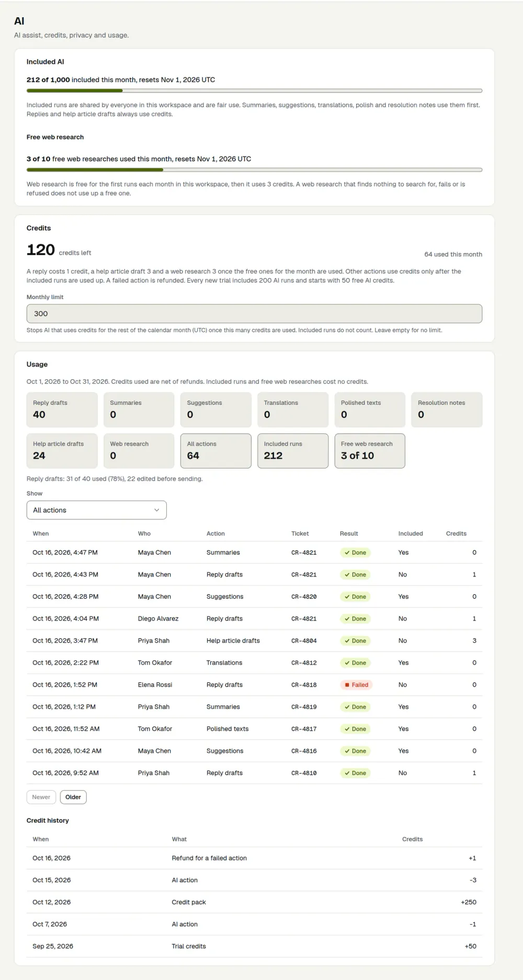Click the Oct 16, 2026, 2:22 PM timestamp
This screenshot has height=980, width=523.
65,663
